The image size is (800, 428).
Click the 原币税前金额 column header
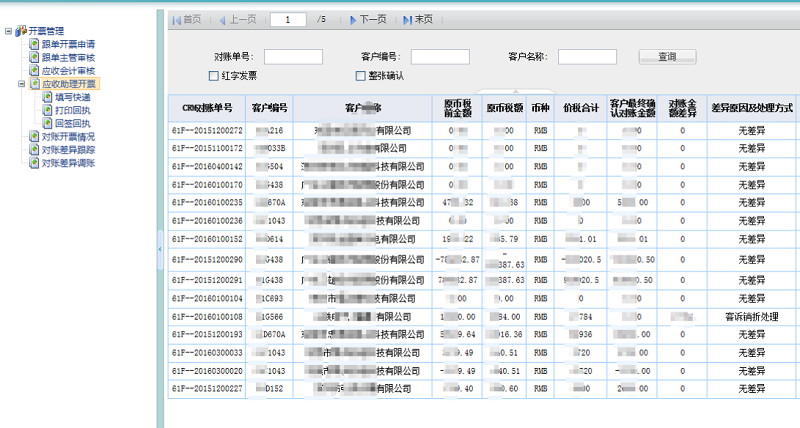[458, 108]
